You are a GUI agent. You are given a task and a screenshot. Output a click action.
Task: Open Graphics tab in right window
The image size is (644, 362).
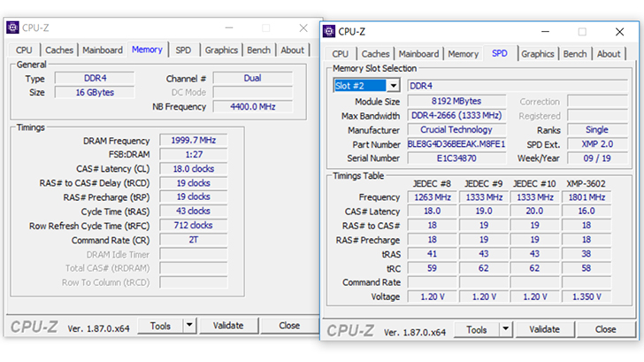538,54
